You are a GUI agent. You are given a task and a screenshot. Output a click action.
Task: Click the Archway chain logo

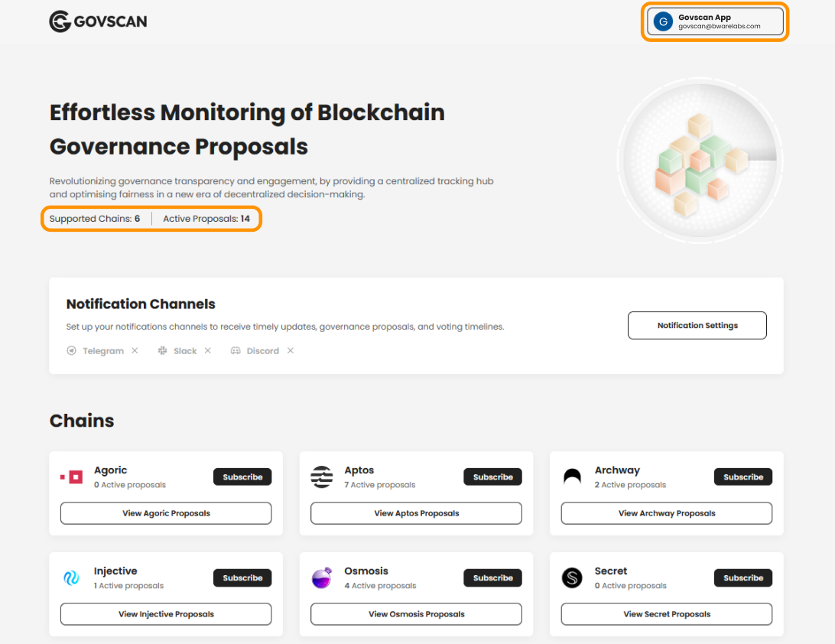[573, 476]
